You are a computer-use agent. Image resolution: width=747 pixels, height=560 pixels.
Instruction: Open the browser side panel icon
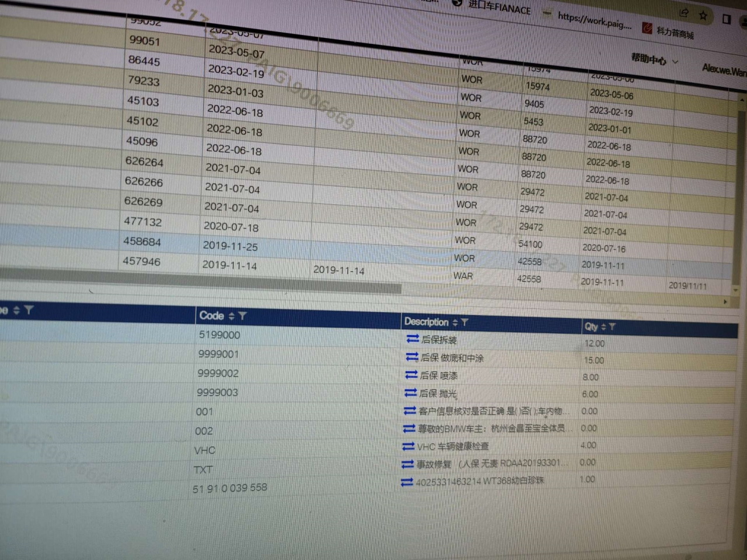click(727, 19)
